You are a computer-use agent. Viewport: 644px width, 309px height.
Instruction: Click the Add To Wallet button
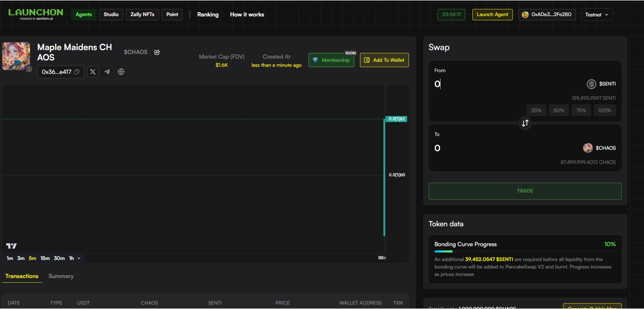[x=385, y=60]
